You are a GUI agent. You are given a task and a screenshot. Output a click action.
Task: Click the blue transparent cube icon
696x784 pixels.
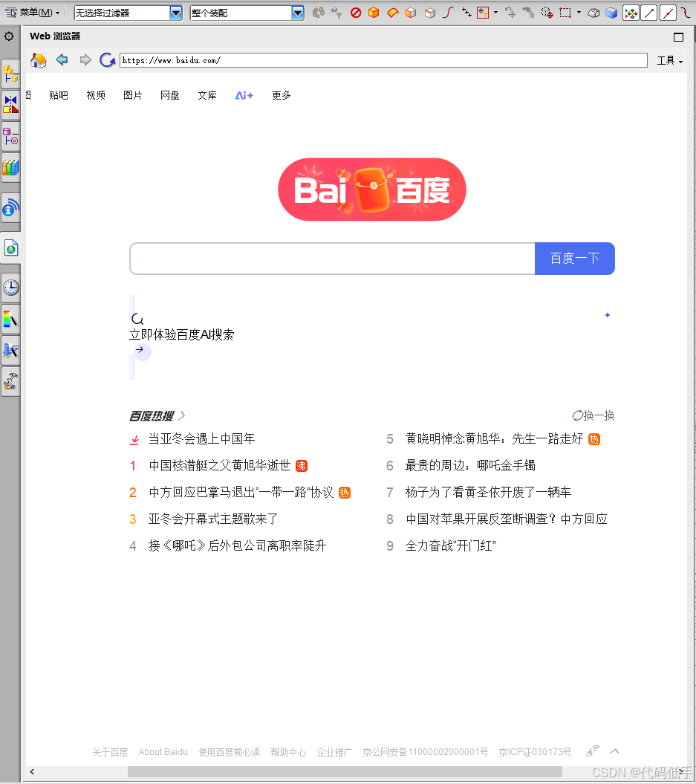tap(611, 13)
